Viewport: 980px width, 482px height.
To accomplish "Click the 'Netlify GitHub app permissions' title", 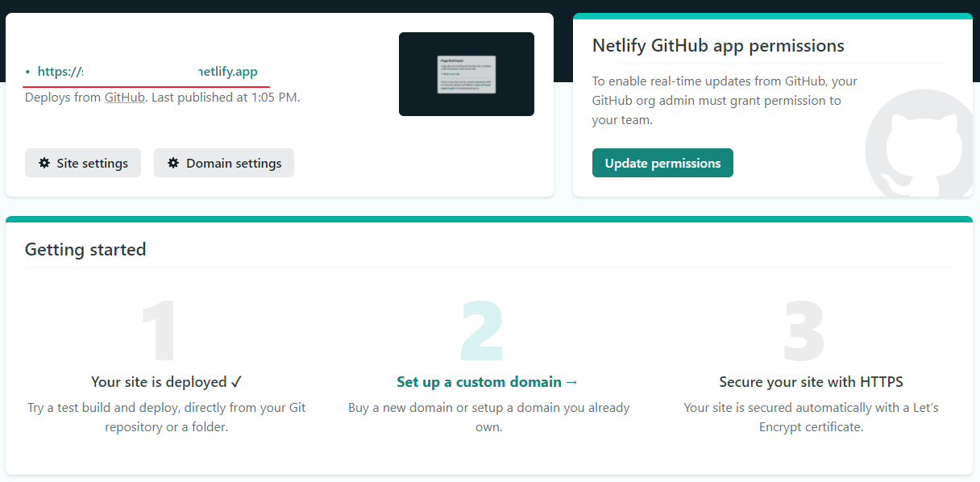I will (718, 45).
